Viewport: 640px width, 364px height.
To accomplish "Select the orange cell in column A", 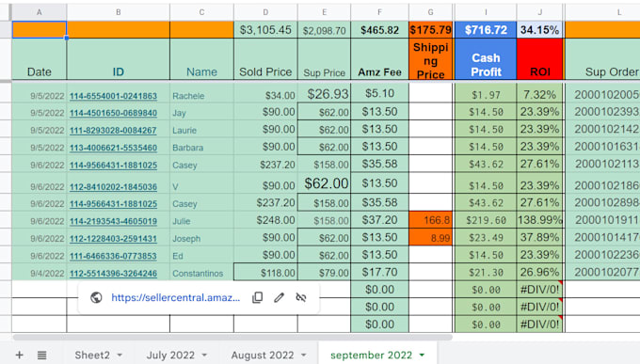I will point(40,30).
